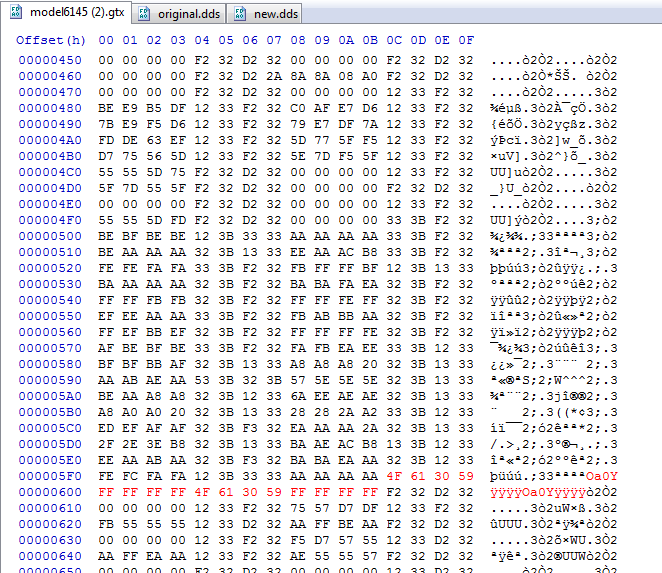Click byte FE at start of row 000005F0

click(x=106, y=476)
